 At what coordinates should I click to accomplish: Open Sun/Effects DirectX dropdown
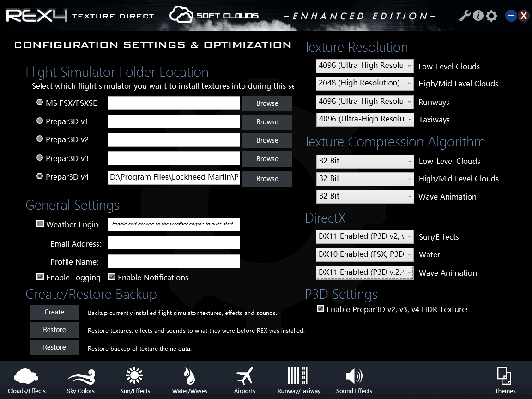click(365, 237)
